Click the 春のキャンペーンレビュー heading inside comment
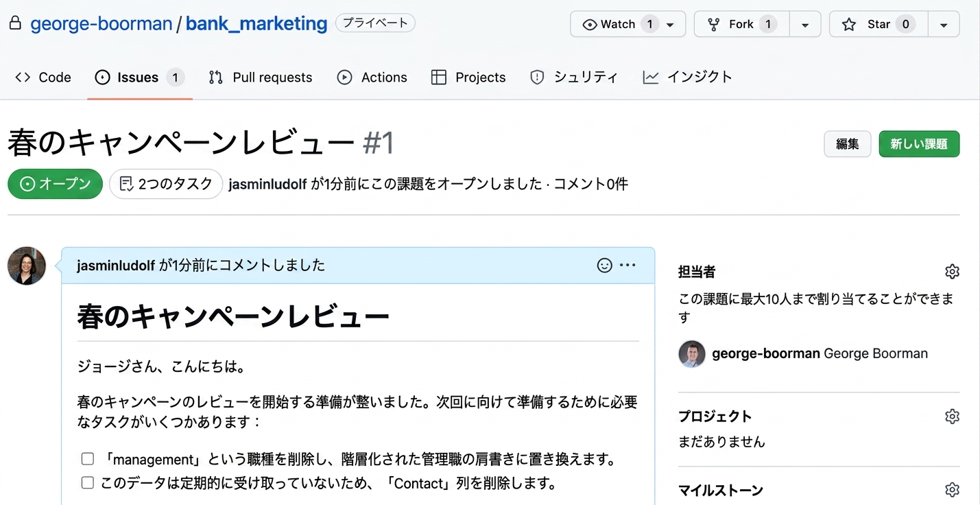The image size is (980, 505). [233, 316]
